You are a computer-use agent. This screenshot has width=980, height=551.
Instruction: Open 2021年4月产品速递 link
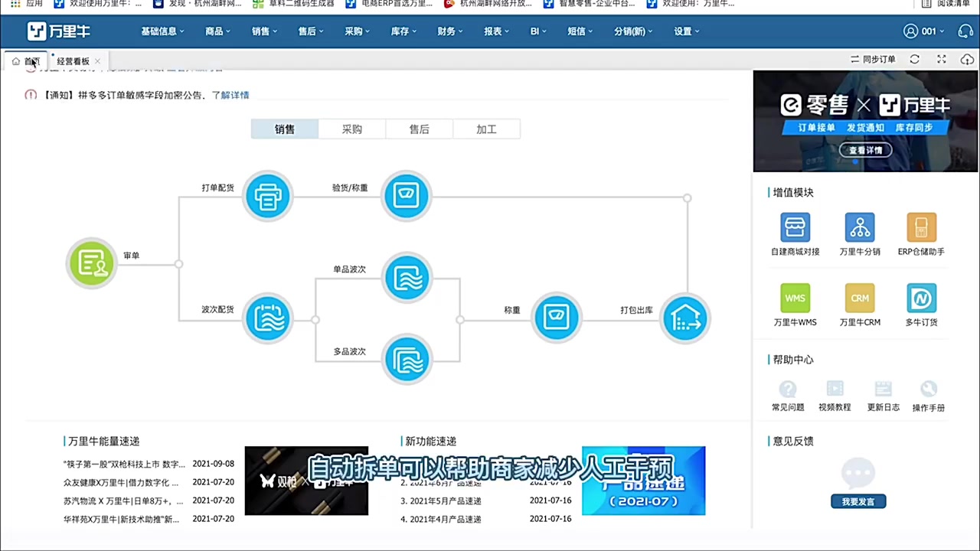(441, 519)
